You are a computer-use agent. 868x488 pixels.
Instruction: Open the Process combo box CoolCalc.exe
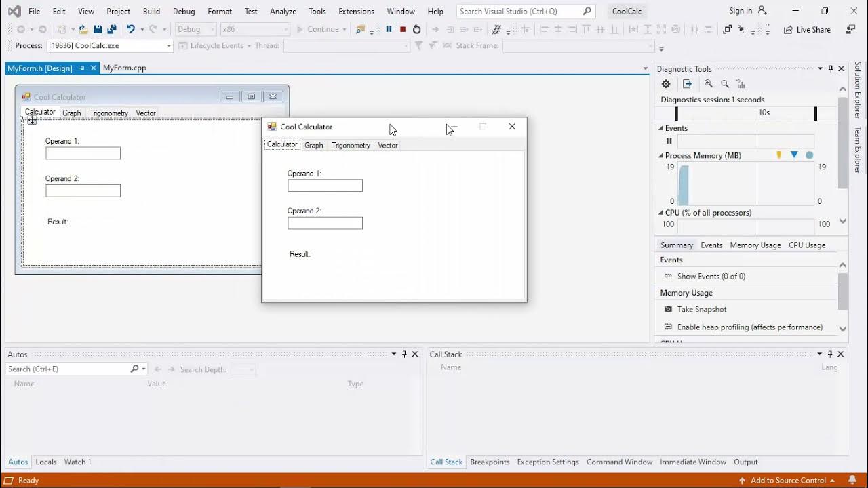click(x=110, y=45)
